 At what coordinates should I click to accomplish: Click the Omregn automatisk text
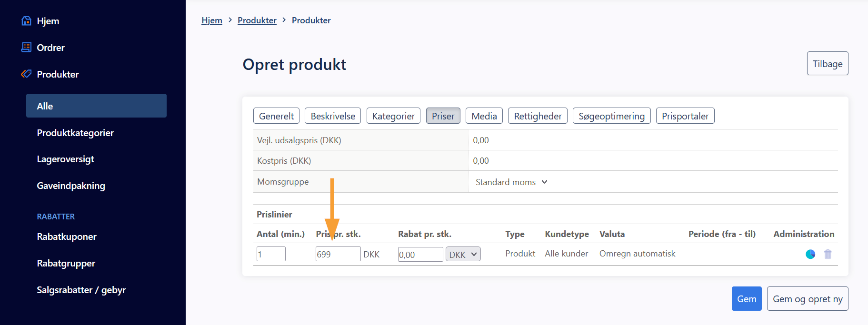(637, 254)
